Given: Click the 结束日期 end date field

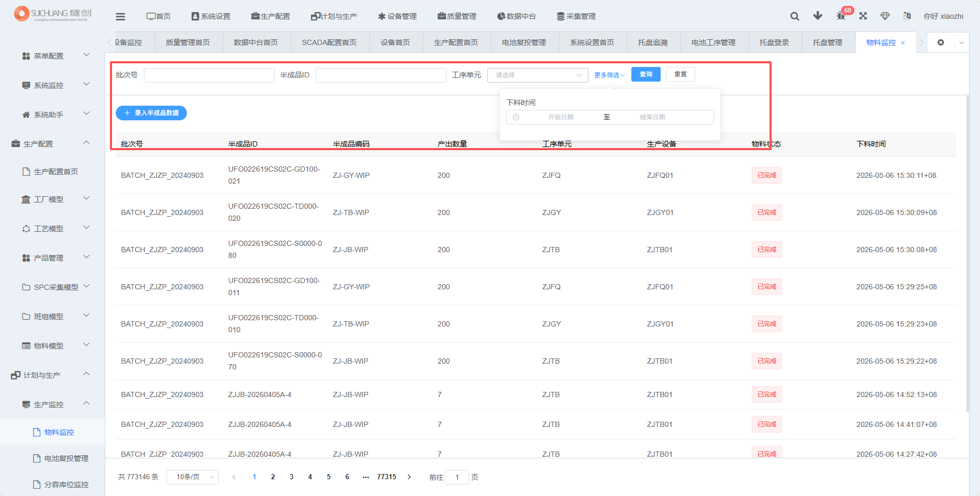Looking at the screenshot, I should click(x=652, y=117).
